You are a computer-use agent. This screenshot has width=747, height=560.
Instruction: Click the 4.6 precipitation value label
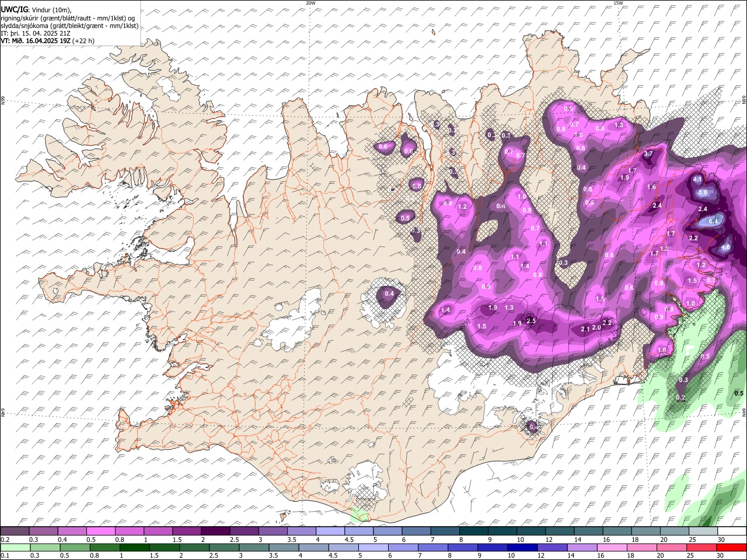(725, 247)
